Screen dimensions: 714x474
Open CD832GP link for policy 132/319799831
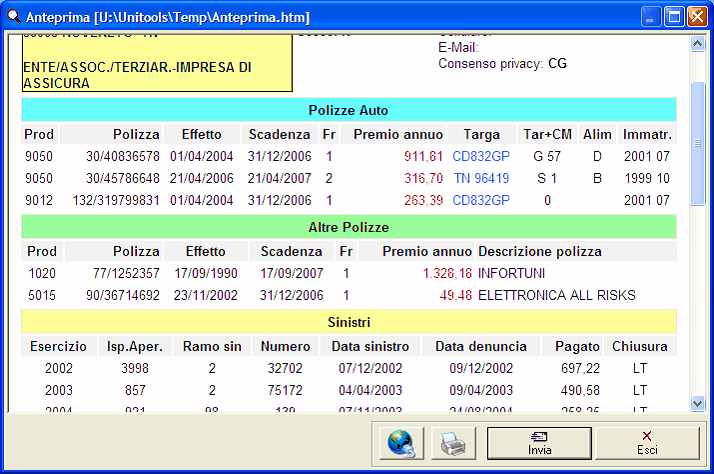(481, 200)
